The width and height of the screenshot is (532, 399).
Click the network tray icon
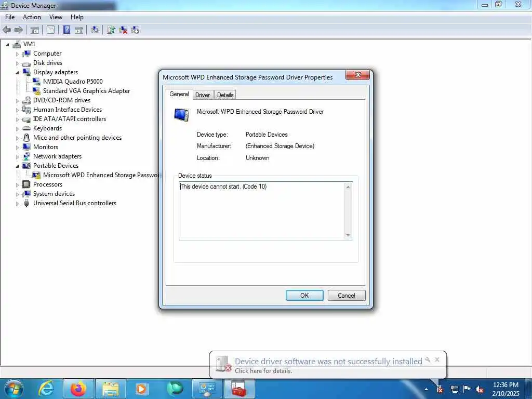click(x=454, y=389)
